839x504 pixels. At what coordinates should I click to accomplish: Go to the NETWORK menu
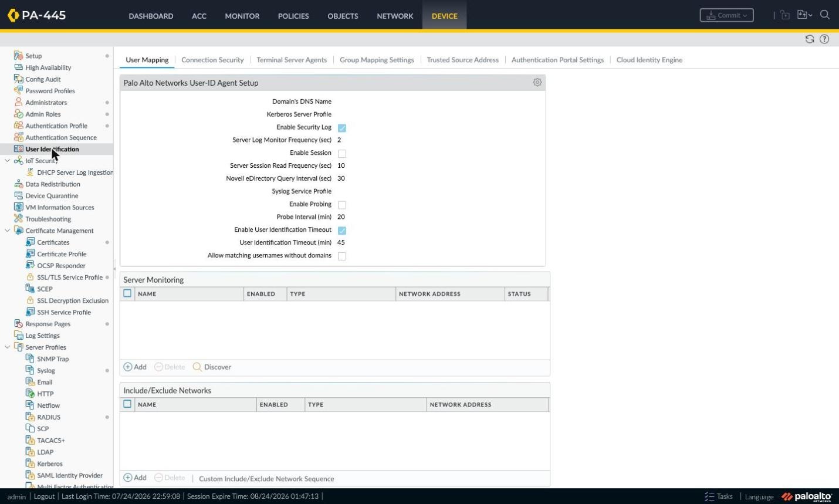(395, 16)
